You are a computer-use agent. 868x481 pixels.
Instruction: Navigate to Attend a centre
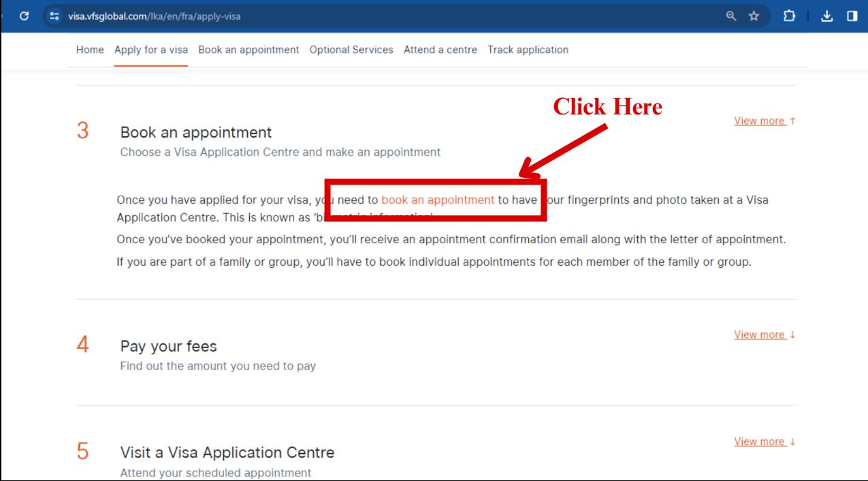(440, 50)
